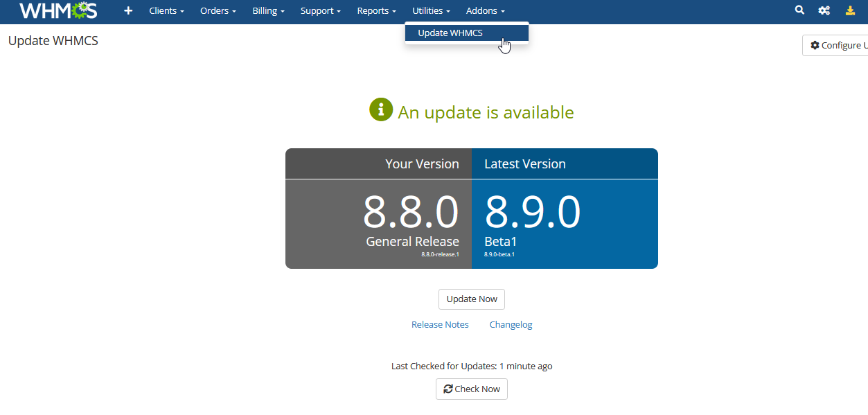Click the green info icon

381,109
